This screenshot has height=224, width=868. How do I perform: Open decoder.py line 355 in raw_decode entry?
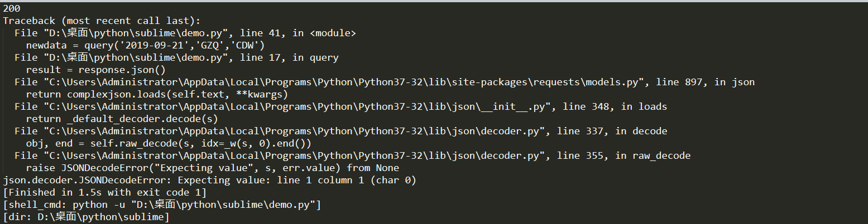point(352,155)
